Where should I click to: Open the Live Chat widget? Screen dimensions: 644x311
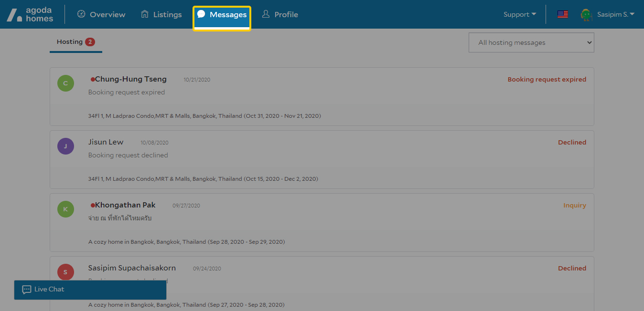(90, 290)
